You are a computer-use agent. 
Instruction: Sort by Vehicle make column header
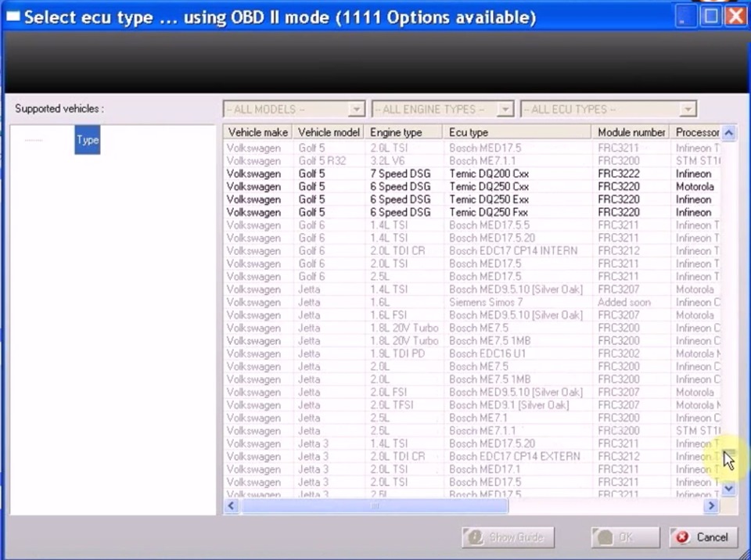pyautogui.click(x=258, y=132)
